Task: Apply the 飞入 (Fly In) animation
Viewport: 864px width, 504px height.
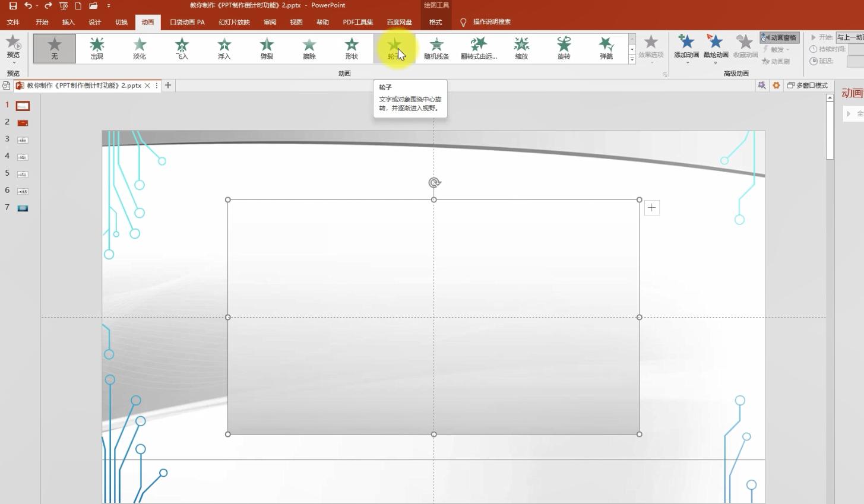Action: pyautogui.click(x=182, y=48)
